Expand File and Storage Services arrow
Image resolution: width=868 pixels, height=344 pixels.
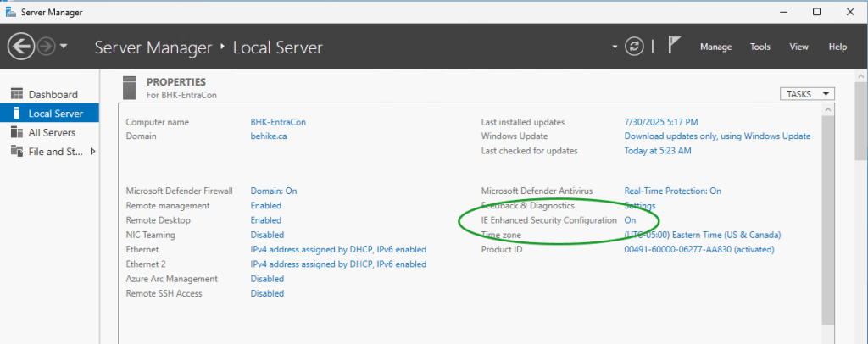click(92, 152)
